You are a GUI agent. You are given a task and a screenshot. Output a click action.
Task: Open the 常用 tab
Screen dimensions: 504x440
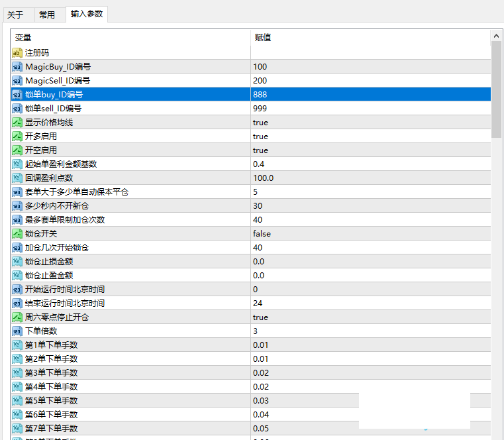point(47,15)
